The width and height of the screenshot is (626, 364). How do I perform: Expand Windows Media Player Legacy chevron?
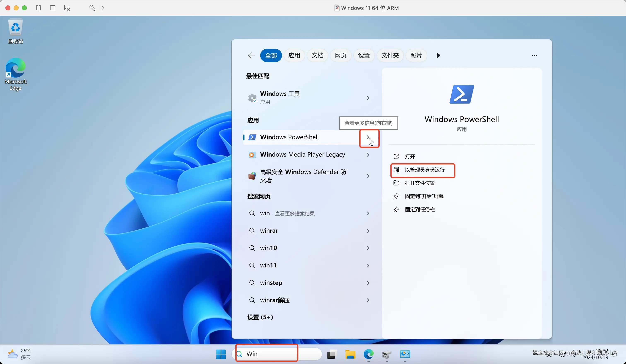click(368, 154)
